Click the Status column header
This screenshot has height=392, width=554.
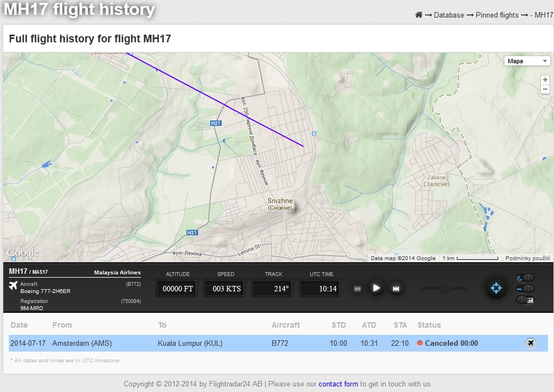429,325
